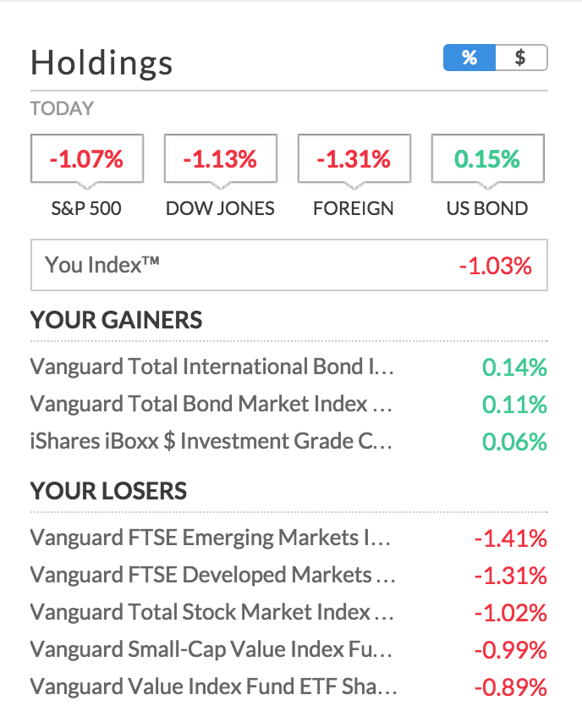Click the 0.14% gain value
This screenshot has height=728, width=582.
(514, 367)
